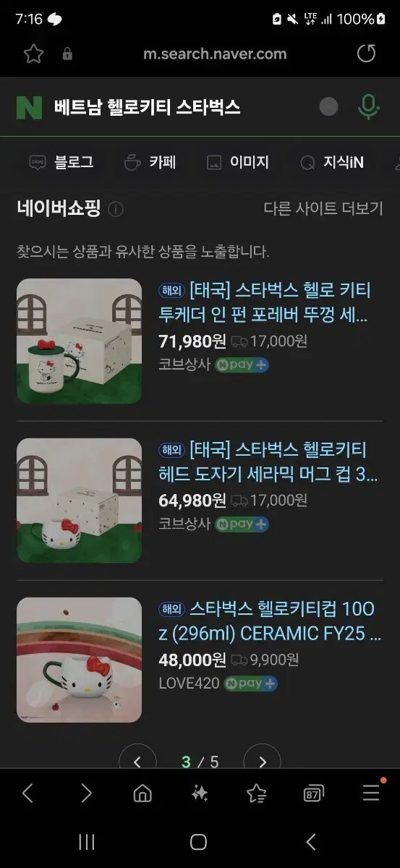The image size is (400, 868).
Task: Open the browser AI sparkle assistant icon
Action: (x=199, y=793)
